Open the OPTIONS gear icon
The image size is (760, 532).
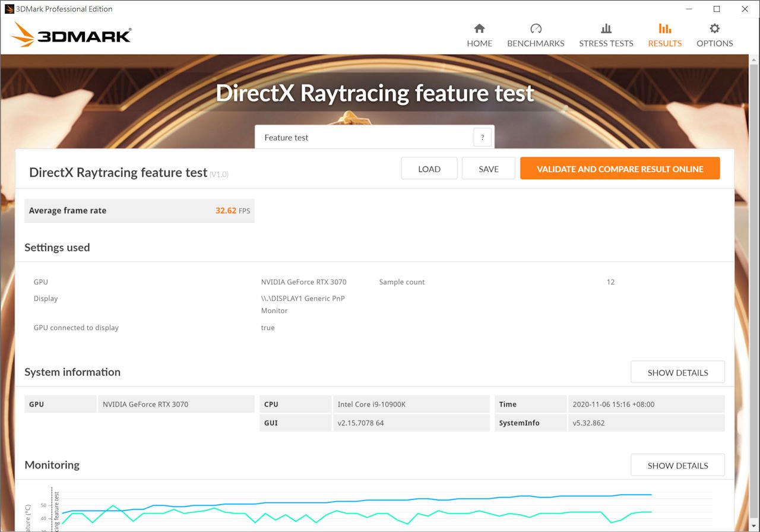click(715, 28)
